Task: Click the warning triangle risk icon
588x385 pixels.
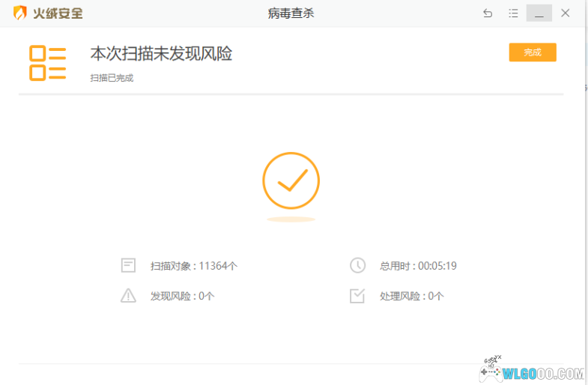Action: pos(129,296)
